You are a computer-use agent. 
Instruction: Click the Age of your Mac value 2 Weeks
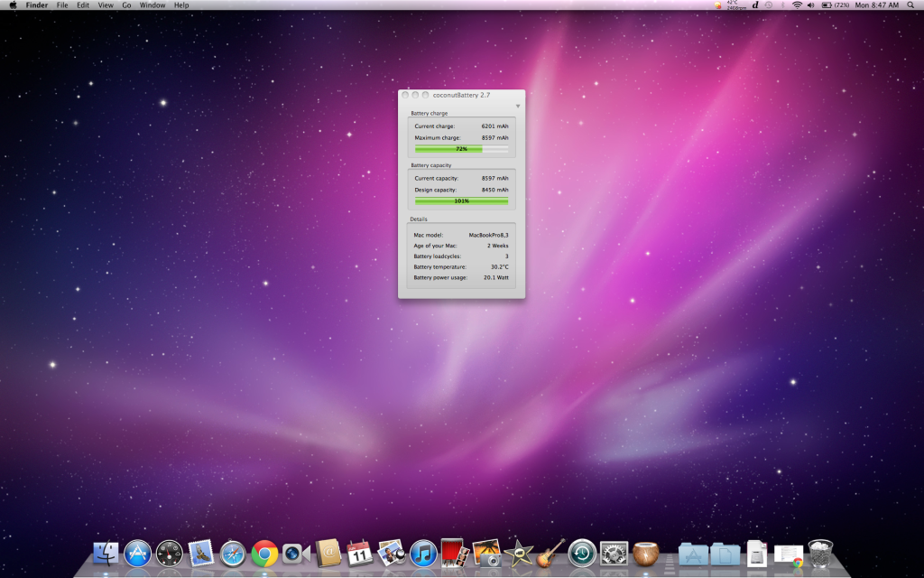point(498,246)
